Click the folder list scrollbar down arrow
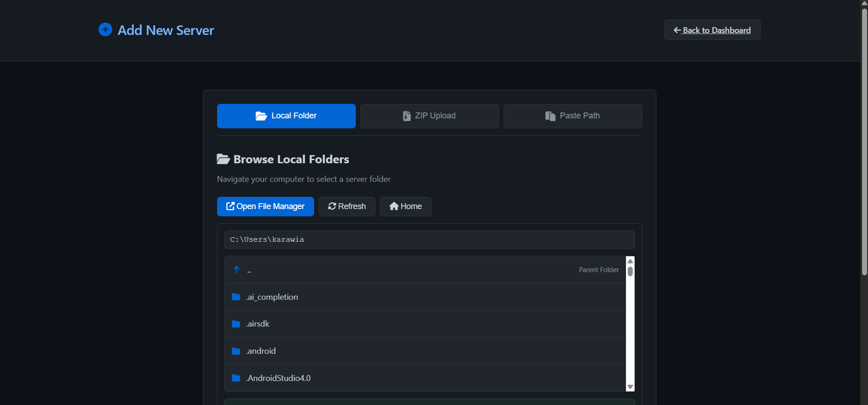The height and width of the screenshot is (405, 868). (630, 387)
